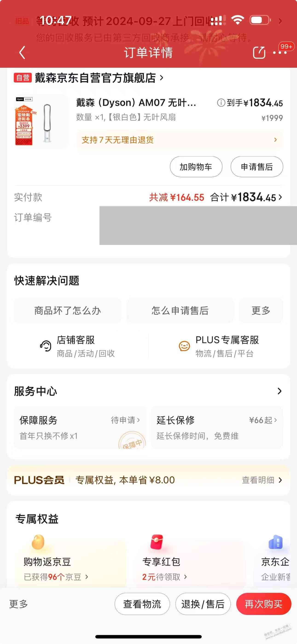The width and height of the screenshot is (297, 644).
Task: Open 更多 menu at bottom left
Action: [18, 604]
